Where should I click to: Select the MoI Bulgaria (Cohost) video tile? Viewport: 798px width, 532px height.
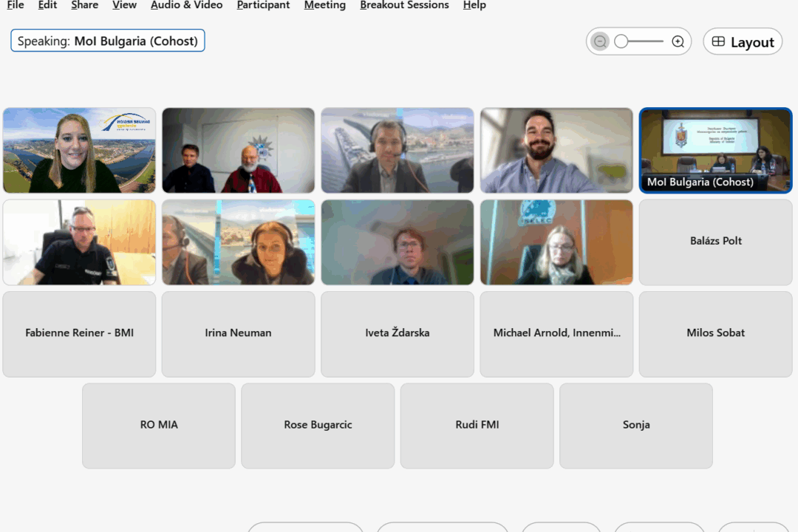(x=715, y=150)
